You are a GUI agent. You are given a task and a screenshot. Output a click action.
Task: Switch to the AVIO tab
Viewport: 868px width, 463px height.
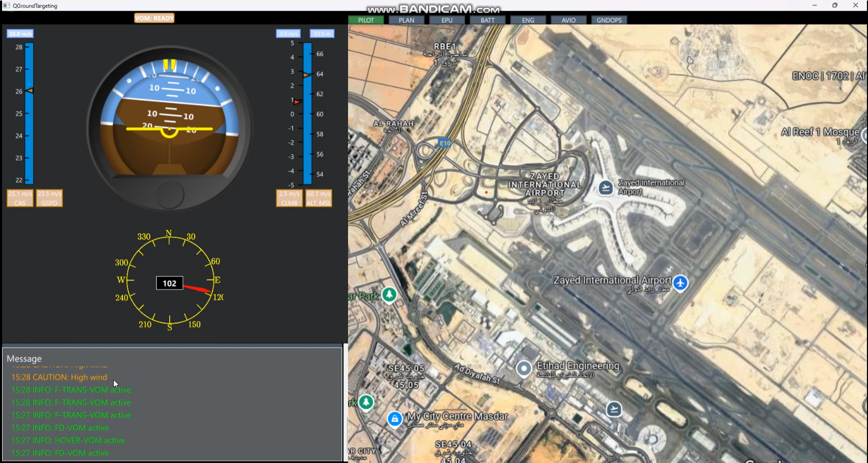(x=568, y=20)
